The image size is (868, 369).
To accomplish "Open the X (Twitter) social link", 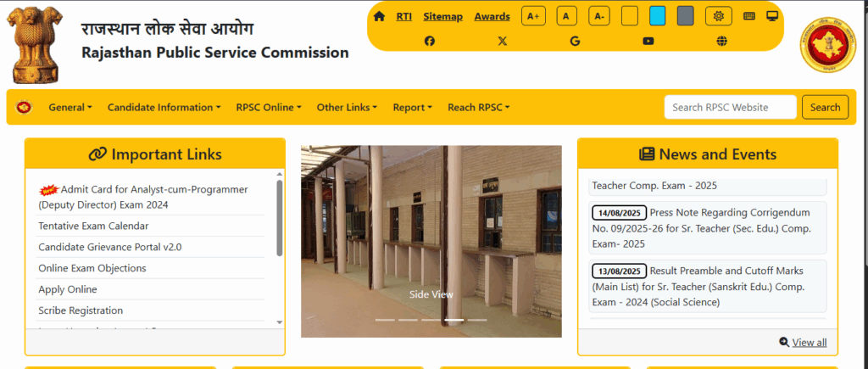I will (x=503, y=41).
